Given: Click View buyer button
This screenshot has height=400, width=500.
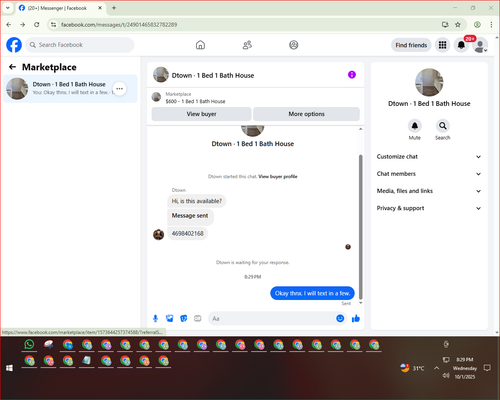Looking at the screenshot, I should [201, 114].
